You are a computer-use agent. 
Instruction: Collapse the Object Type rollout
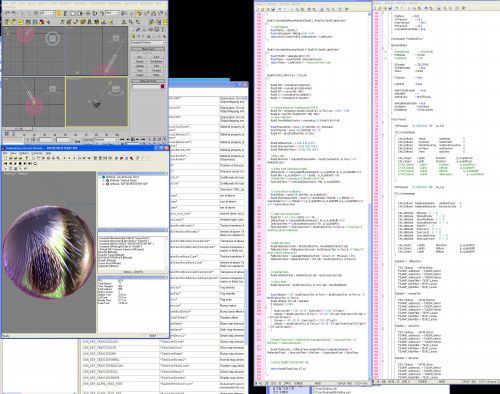point(148,49)
